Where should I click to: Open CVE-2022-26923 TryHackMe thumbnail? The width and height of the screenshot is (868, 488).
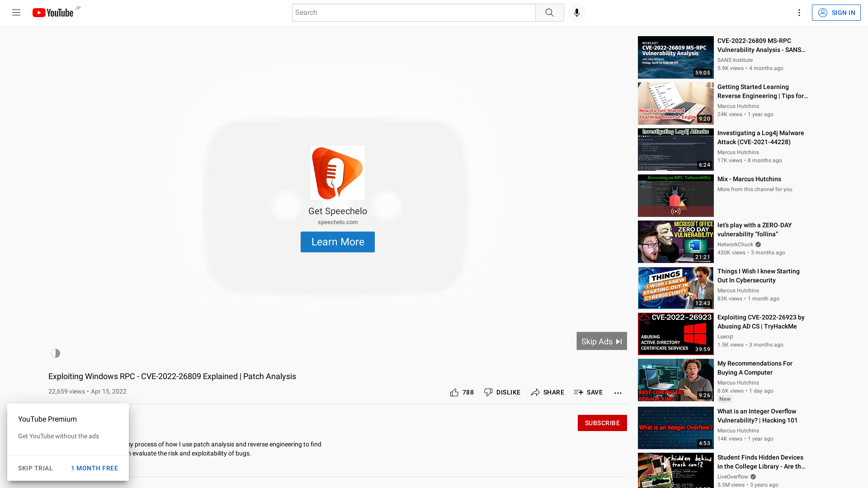pyautogui.click(x=676, y=334)
